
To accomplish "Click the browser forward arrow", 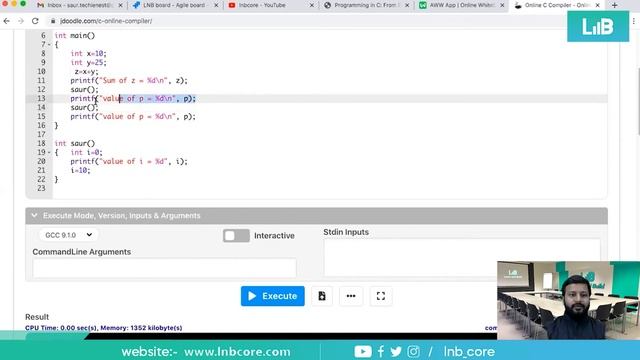I will point(21,21).
